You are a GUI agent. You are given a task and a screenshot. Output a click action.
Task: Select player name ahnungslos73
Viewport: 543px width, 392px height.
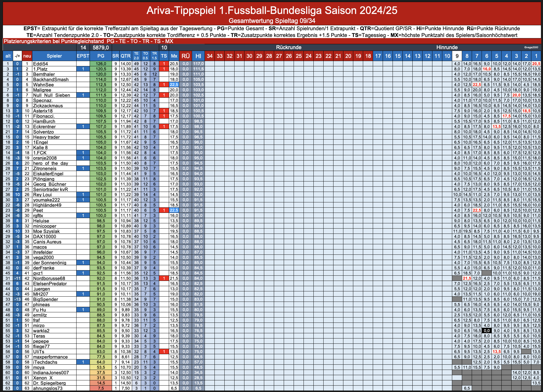(x=48, y=388)
